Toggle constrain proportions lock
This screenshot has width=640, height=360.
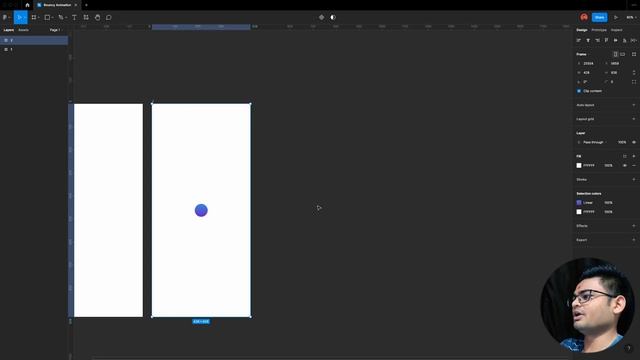[634, 73]
